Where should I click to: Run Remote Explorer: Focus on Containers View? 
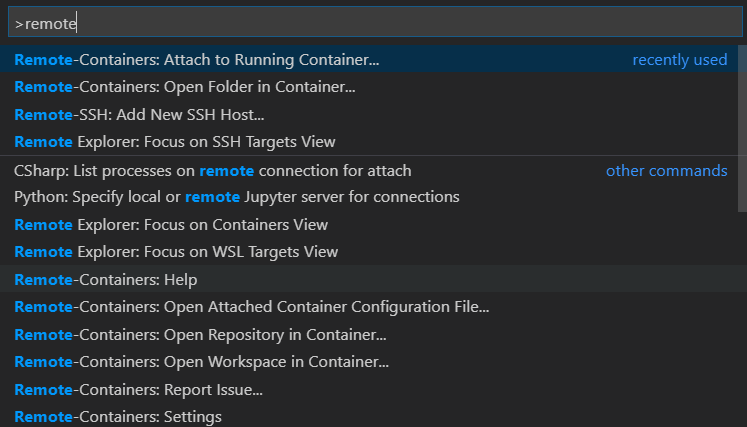coord(171,225)
